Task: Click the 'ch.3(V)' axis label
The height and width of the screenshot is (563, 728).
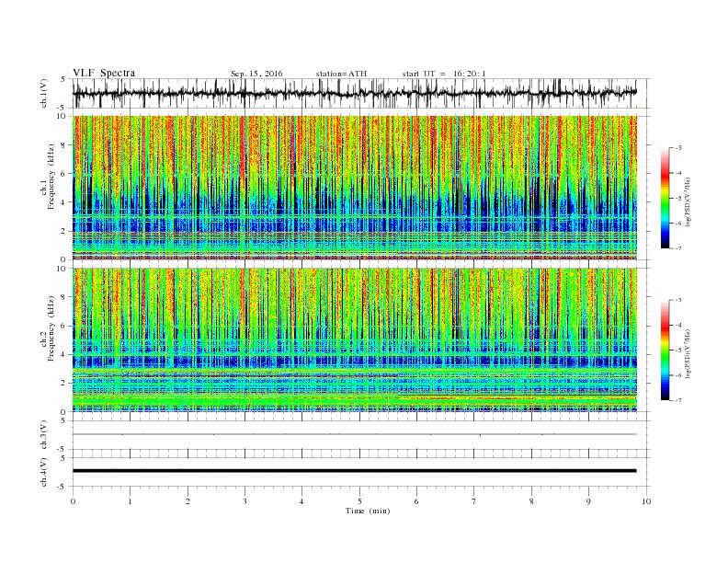Action: click(x=44, y=435)
